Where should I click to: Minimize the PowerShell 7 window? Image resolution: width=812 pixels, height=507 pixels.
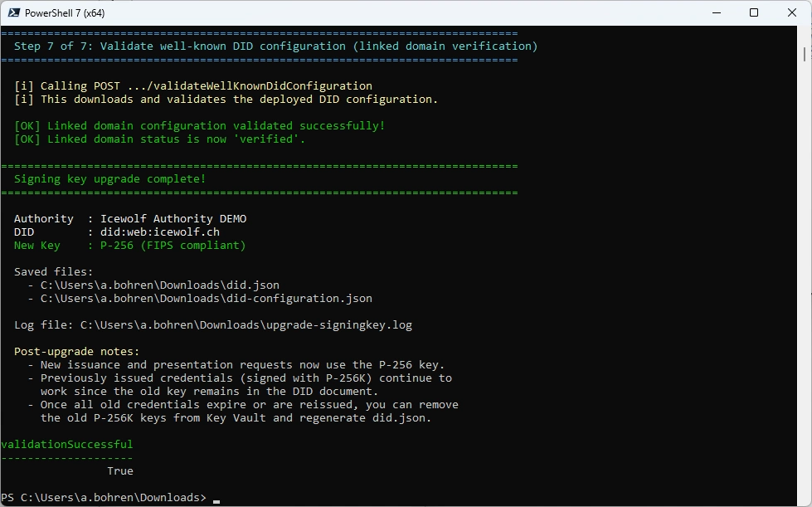(x=716, y=12)
